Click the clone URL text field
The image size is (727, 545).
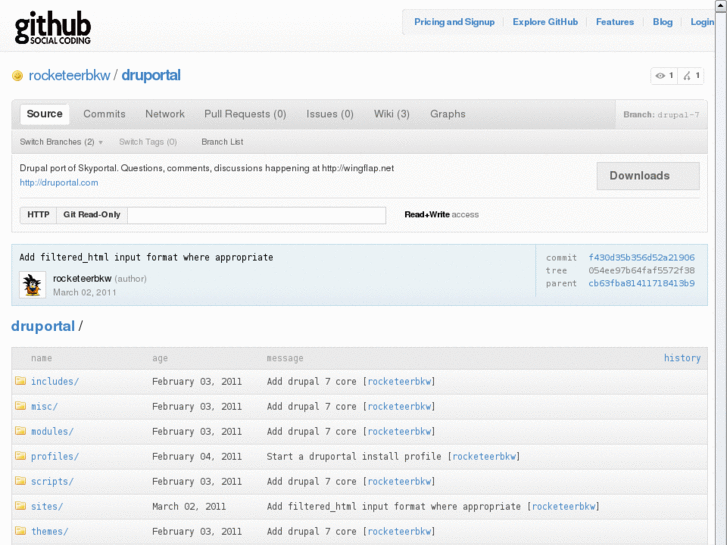pos(256,215)
